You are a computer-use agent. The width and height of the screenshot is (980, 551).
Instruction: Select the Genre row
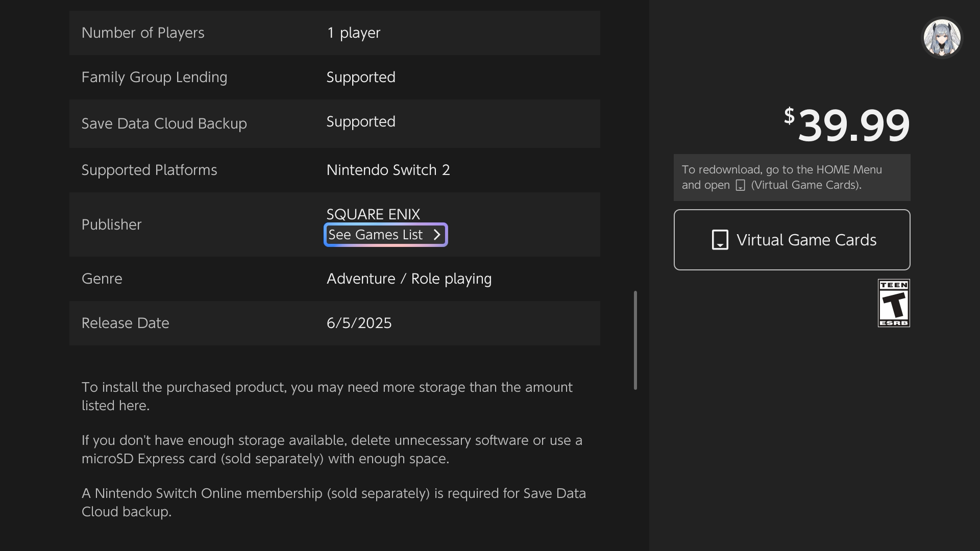pos(335,279)
